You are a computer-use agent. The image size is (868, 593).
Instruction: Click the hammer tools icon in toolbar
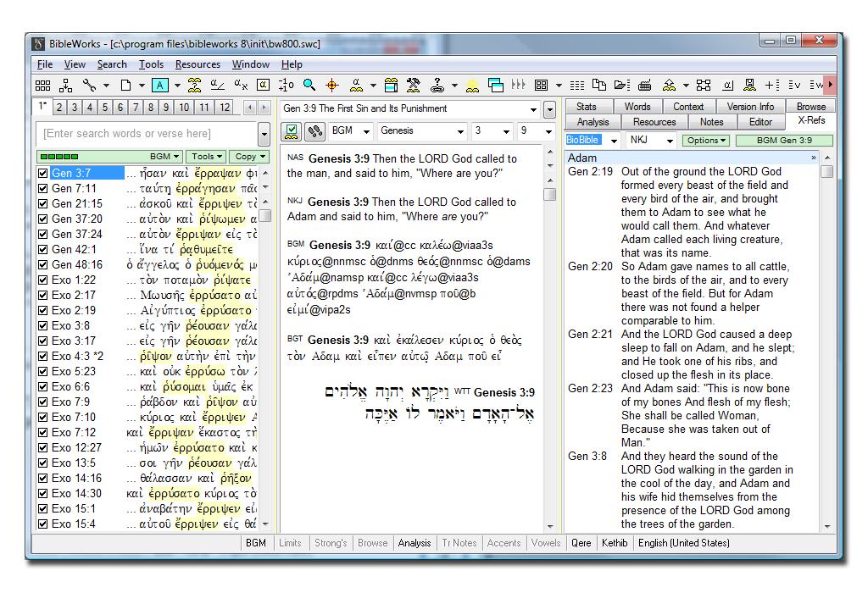click(x=413, y=85)
